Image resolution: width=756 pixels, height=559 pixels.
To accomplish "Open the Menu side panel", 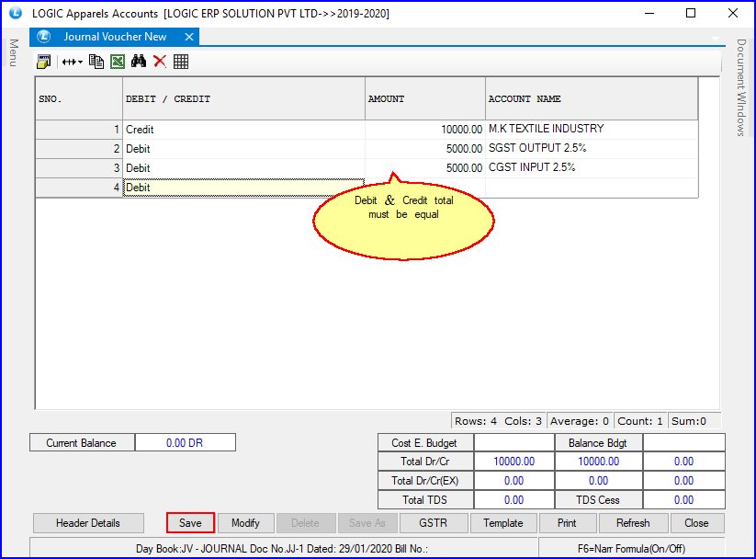I will [14, 52].
